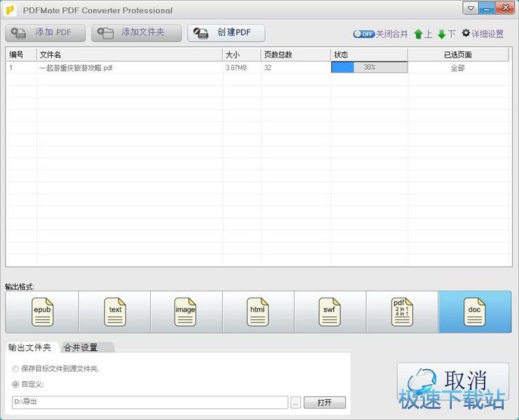Click the 大小 column header
Screen dimensions: 519x420
242,55
